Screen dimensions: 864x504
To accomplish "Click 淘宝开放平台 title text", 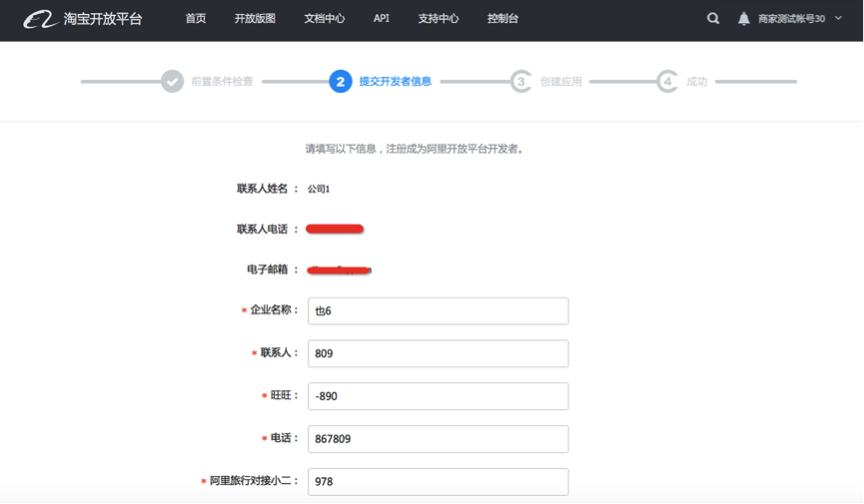I will pos(103,19).
